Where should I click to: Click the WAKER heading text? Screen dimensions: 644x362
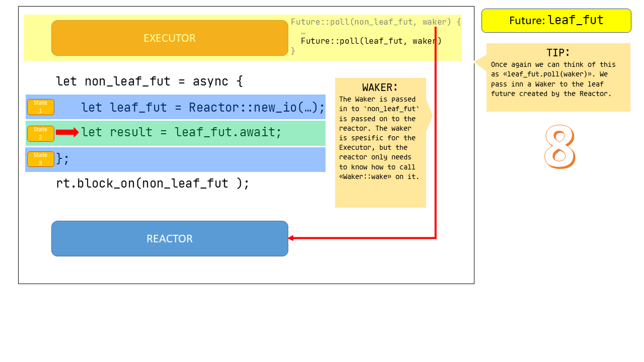pos(380,87)
